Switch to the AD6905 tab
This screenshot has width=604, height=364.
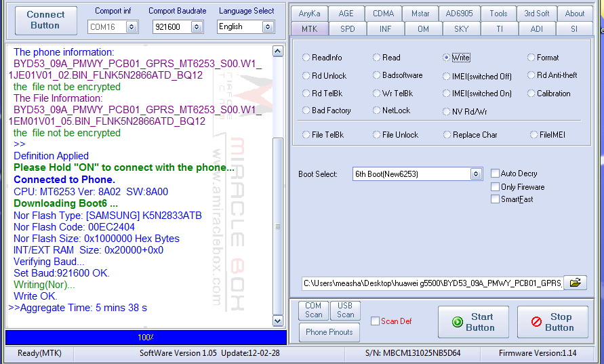[459, 14]
